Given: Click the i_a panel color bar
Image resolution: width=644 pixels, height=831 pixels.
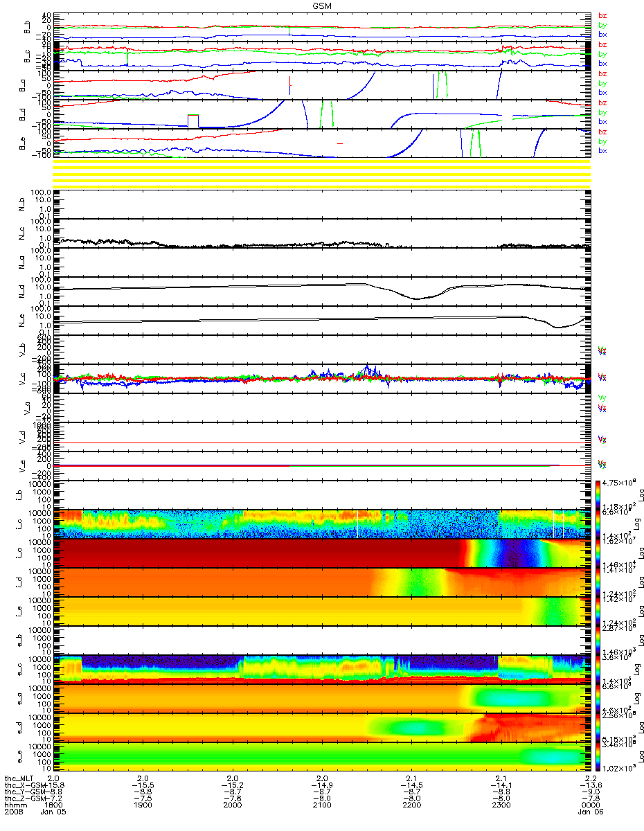Looking at the screenshot, I should 599,554.
